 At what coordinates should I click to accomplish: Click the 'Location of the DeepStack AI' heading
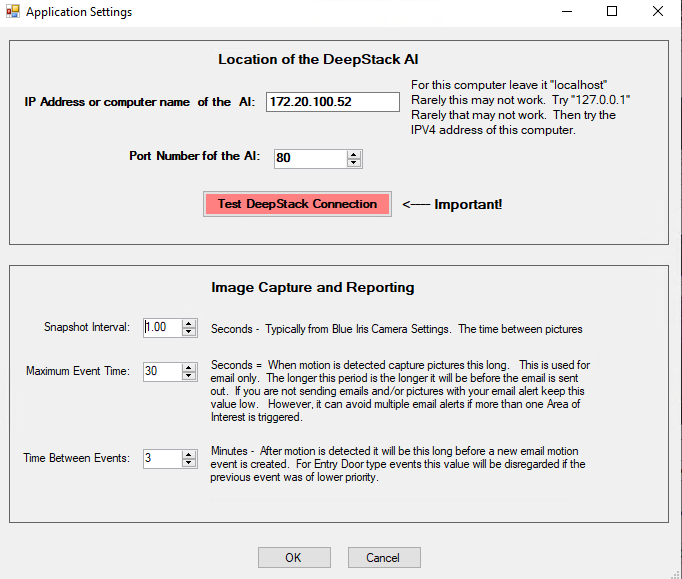tap(318, 59)
